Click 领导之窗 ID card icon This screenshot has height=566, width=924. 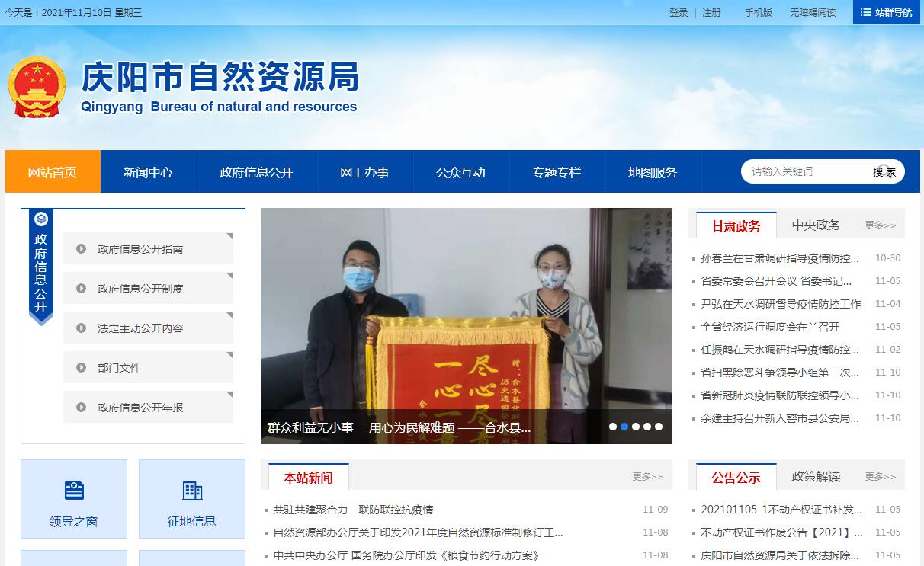[x=74, y=490]
